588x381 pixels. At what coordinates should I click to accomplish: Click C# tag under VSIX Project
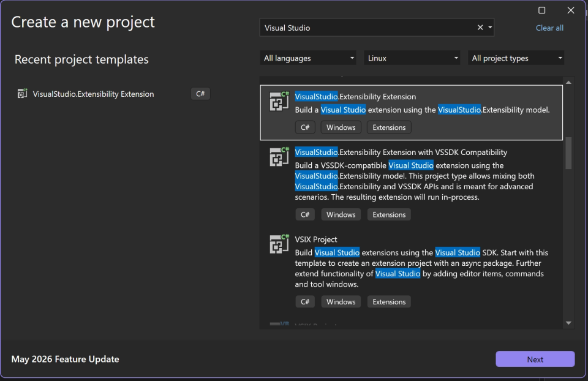[305, 302]
